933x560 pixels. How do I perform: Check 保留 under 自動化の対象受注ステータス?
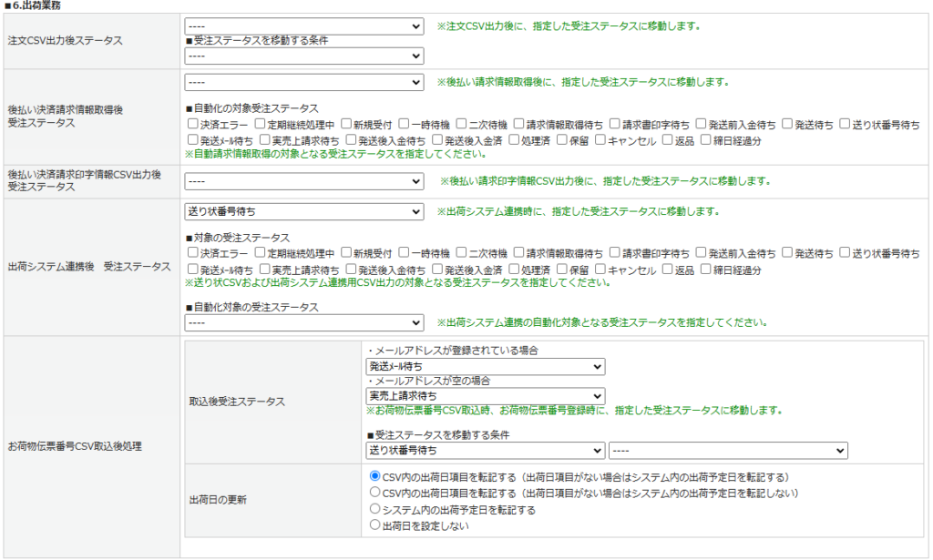(562, 139)
